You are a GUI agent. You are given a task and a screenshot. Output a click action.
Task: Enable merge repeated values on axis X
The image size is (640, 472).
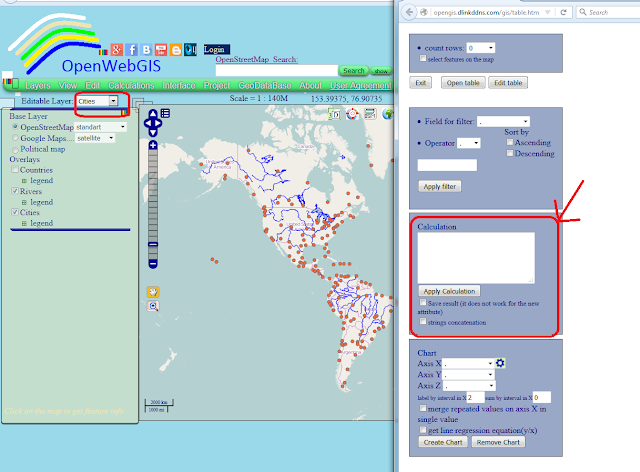tap(423, 408)
